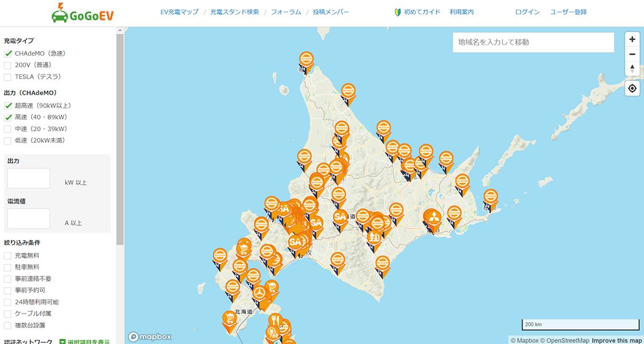Reset map bearing with compass button
Image resolution: width=644 pixels, height=344 pixels.
[x=632, y=68]
